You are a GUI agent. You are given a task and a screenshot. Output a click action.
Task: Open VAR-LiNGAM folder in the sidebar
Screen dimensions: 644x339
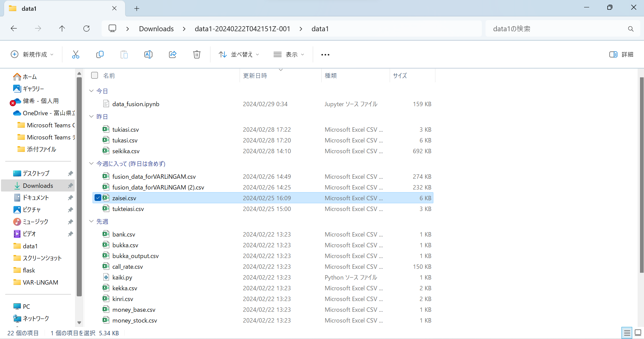(x=40, y=283)
